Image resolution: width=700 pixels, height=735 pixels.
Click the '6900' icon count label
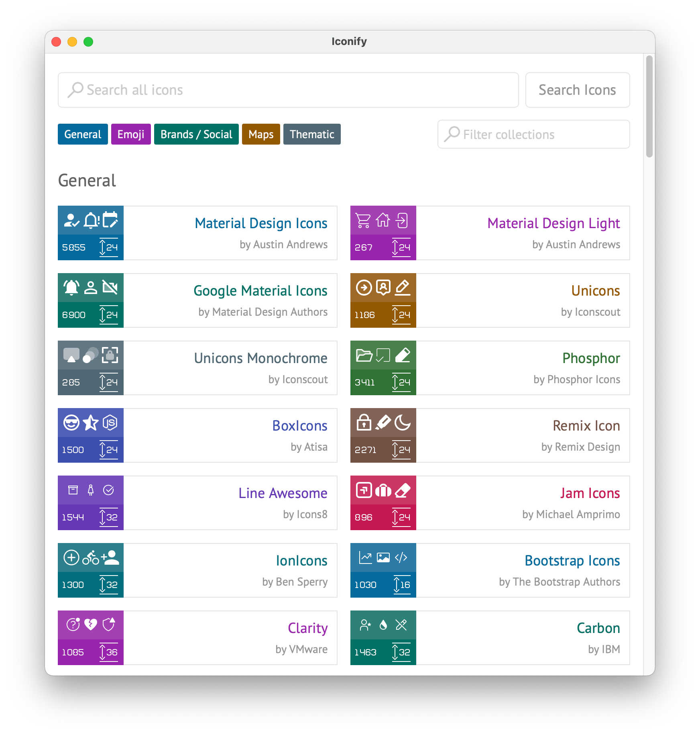pos(74,315)
